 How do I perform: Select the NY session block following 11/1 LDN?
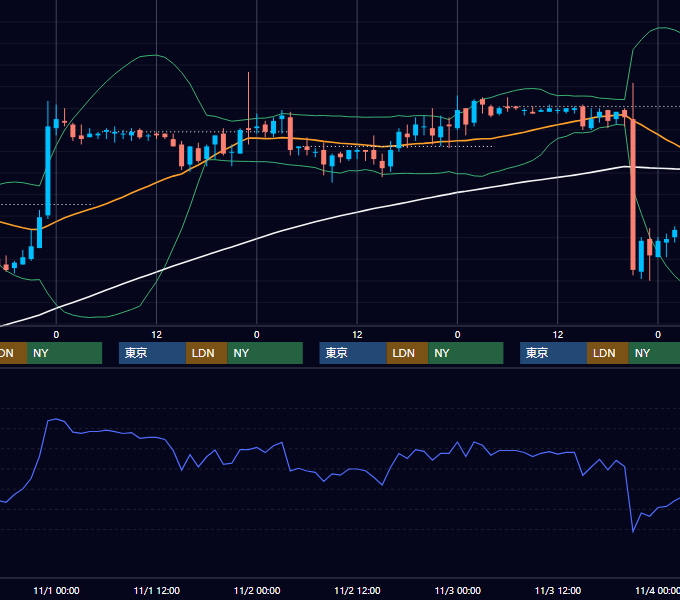[x=265, y=353]
